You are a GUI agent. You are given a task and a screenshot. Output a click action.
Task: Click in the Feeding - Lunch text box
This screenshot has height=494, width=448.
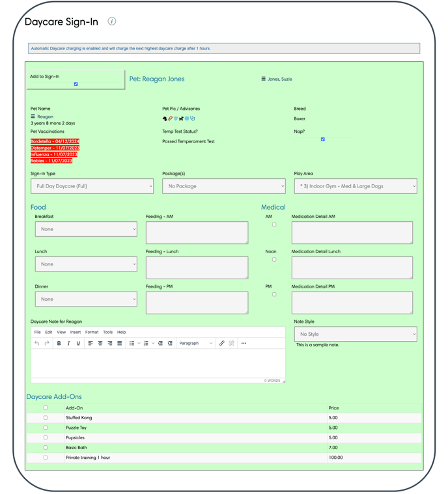[x=197, y=268]
